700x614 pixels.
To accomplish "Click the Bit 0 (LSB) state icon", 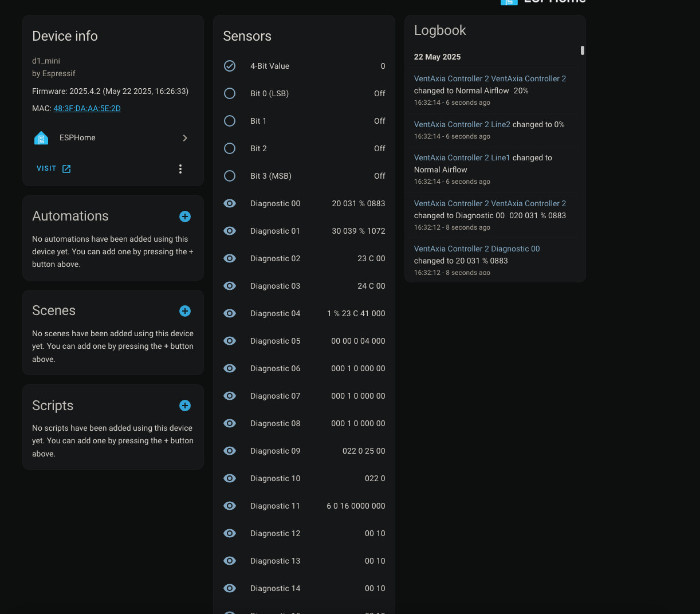I will point(230,93).
